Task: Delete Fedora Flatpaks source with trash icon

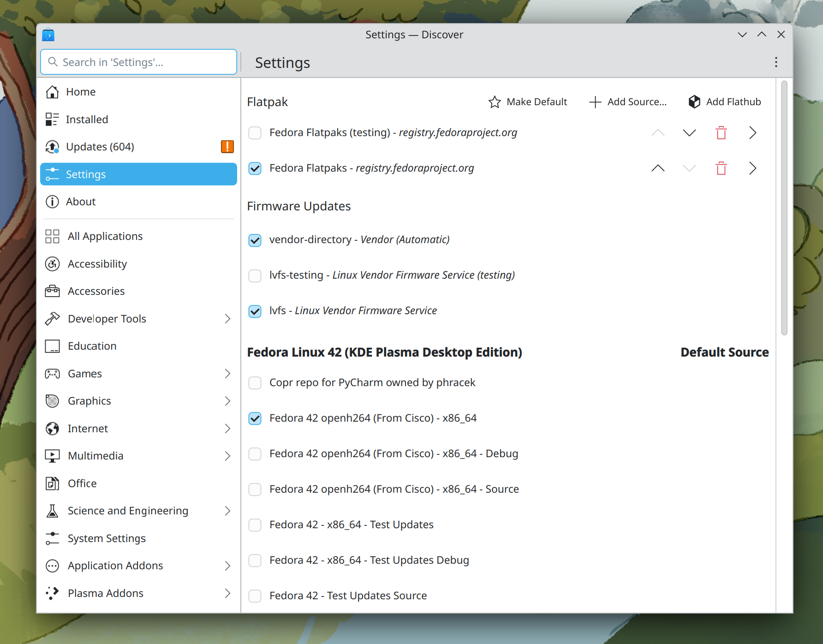Action: point(721,168)
